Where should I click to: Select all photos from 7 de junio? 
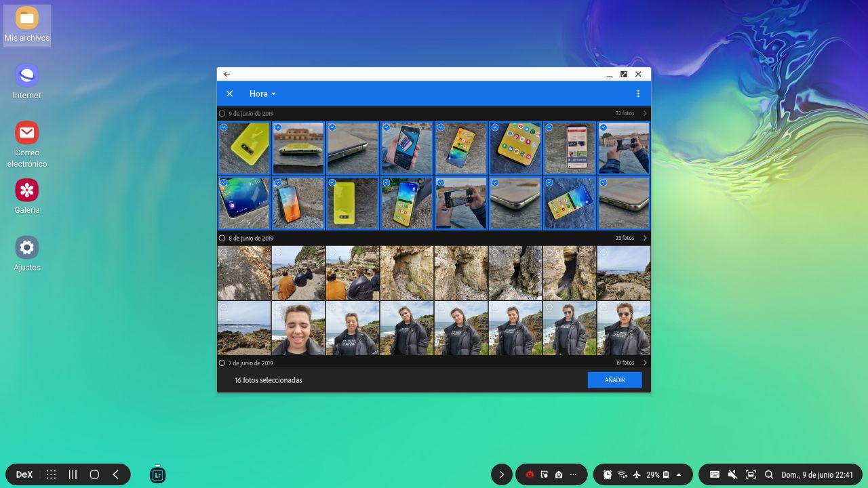click(222, 363)
